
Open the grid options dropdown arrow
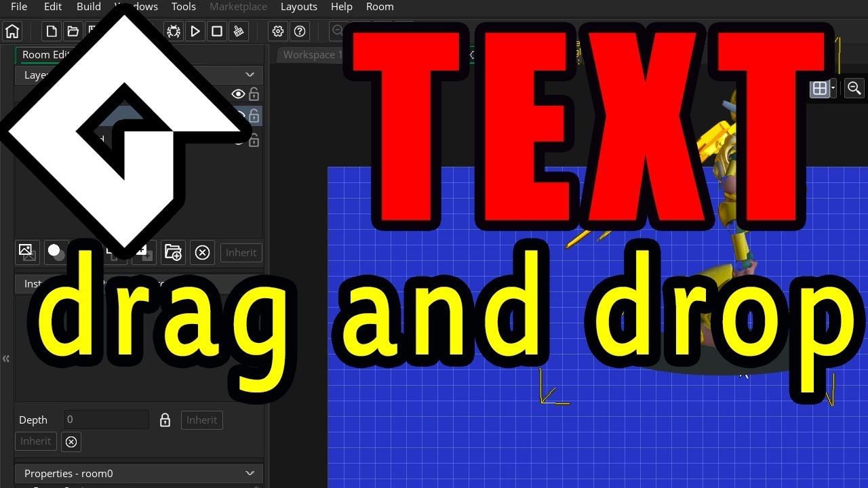point(833,88)
